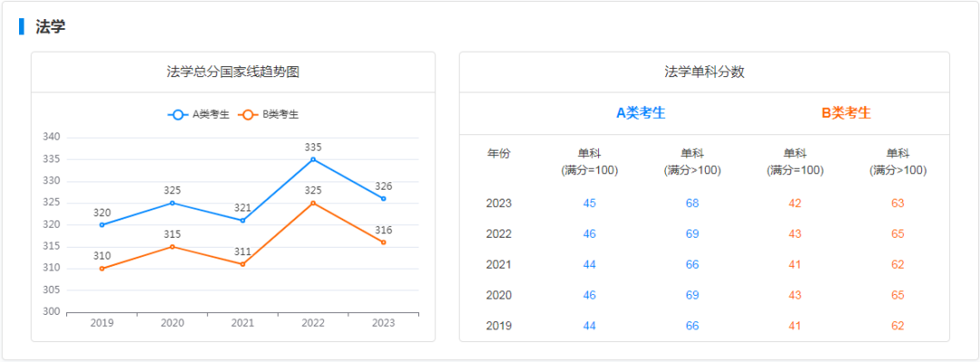Click the 2019 x-axis label under chart
Viewport: 980px width, 362px height.
click(x=102, y=323)
